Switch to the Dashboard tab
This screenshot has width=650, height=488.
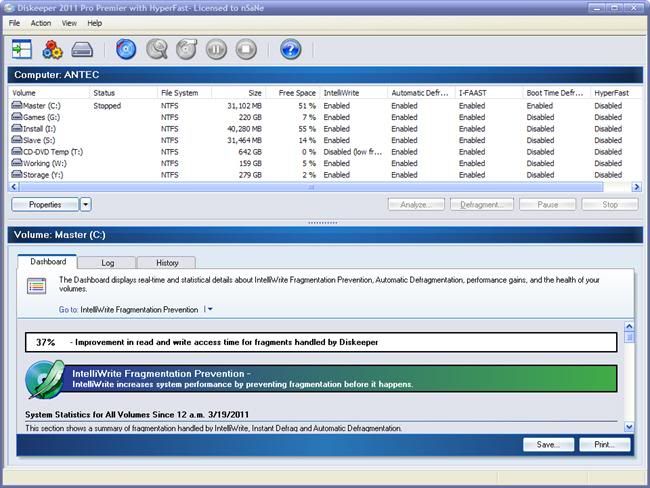(48, 262)
